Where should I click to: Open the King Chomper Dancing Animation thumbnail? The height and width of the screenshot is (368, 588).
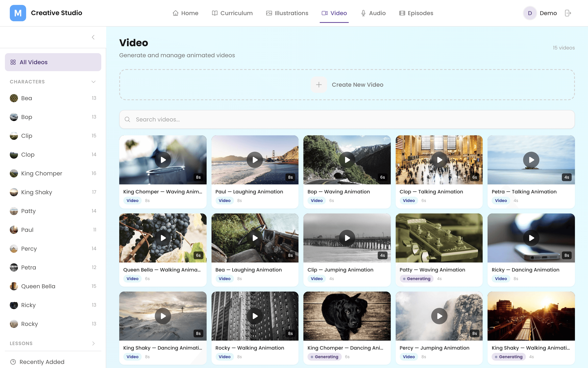347,316
